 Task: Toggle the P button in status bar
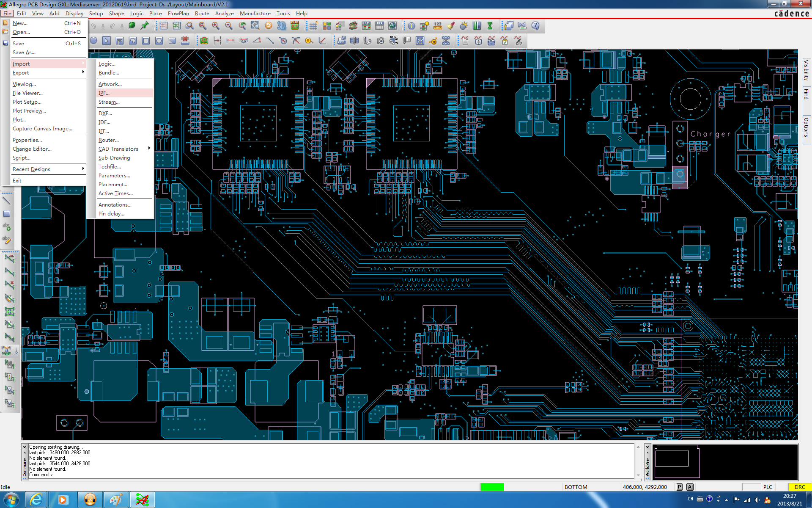(679, 487)
